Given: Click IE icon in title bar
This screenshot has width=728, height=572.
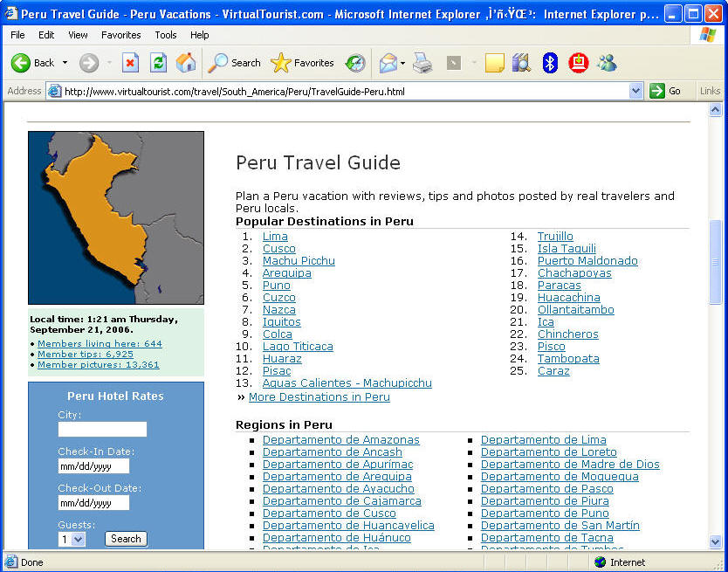Looking at the screenshot, I should click(10, 13).
